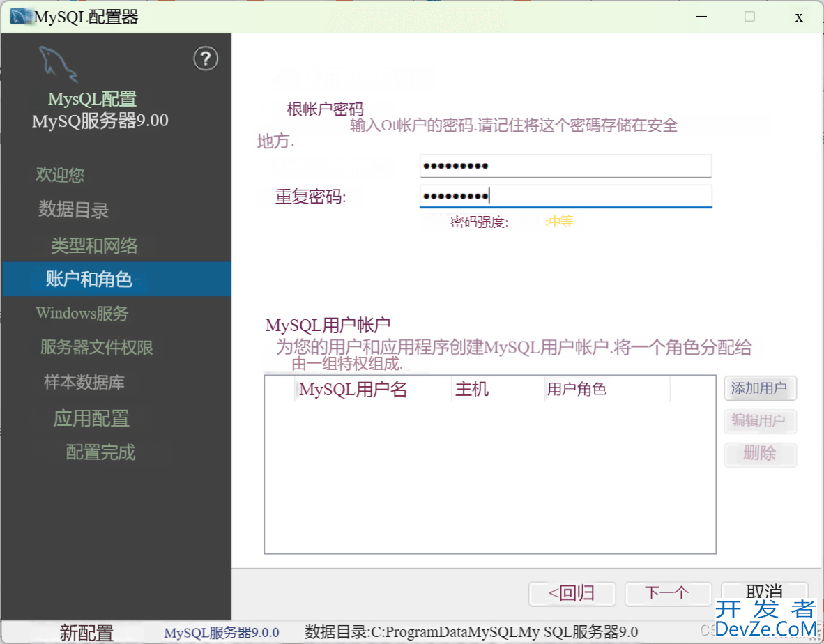
Task: Select the 类型和网络 step
Action: pos(95,245)
